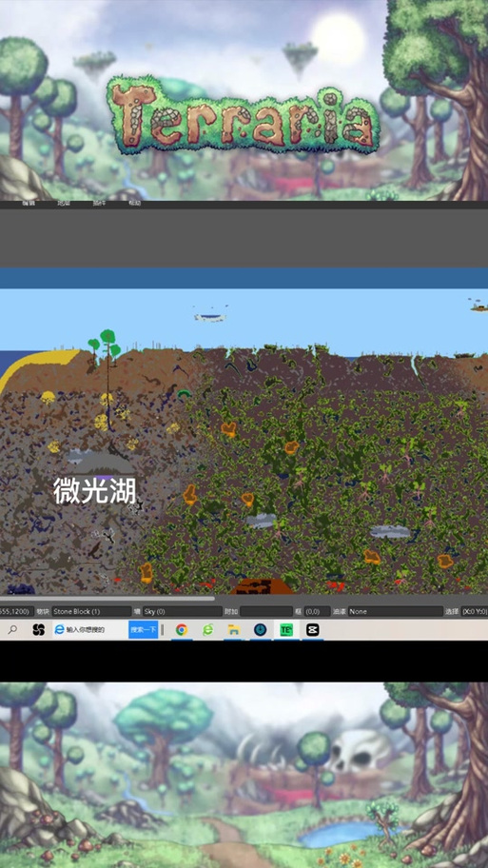Click the cursor coordinates readout ending in 1200)
The height and width of the screenshot is (868, 488).
point(16,612)
